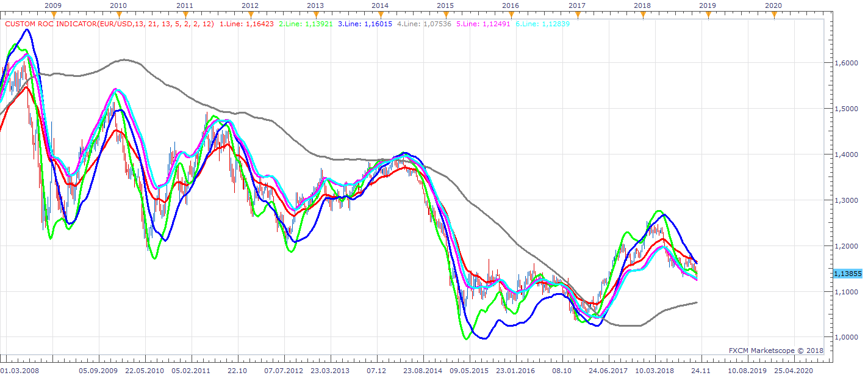868x378 pixels.
Task: Click the 07.07.2012 date axis label
Action: [283, 370]
